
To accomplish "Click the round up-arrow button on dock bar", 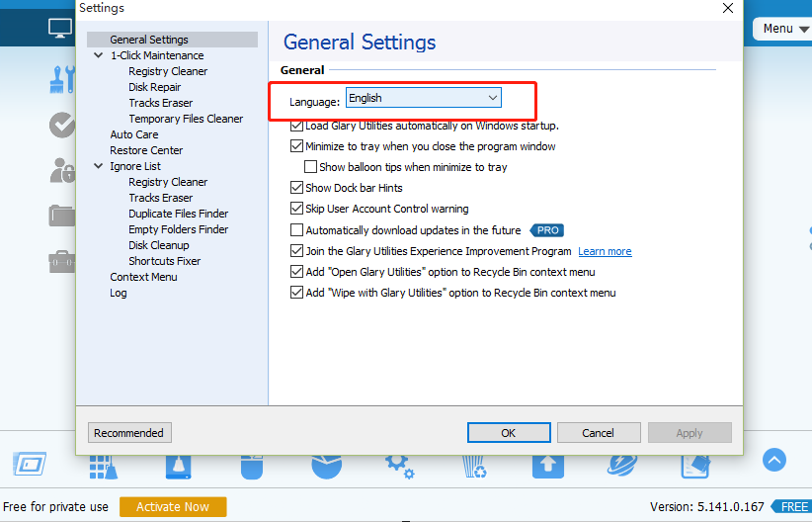I will (x=774, y=460).
